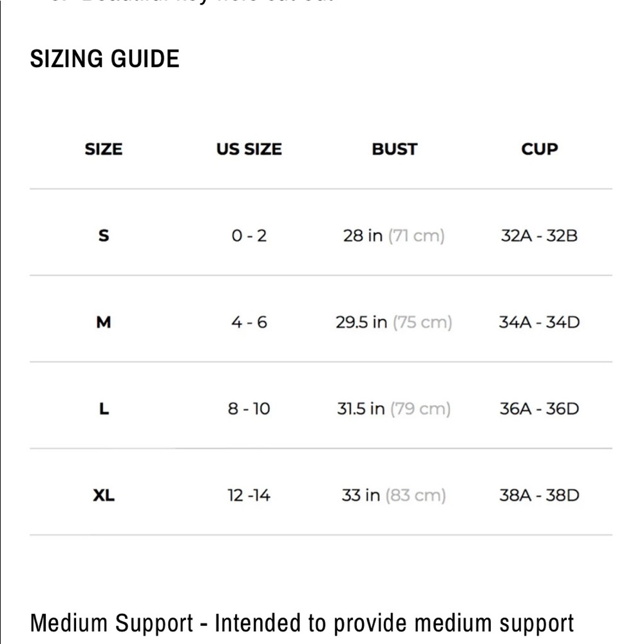644x644 pixels.
Task: Click cup range 38A - 38D
Action: point(539,495)
